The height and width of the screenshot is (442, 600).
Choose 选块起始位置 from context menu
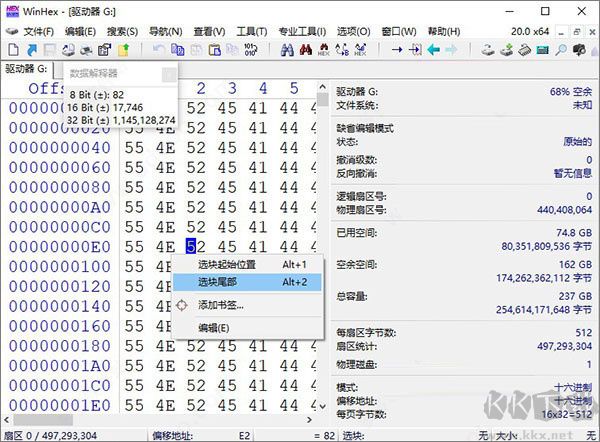pos(227,264)
